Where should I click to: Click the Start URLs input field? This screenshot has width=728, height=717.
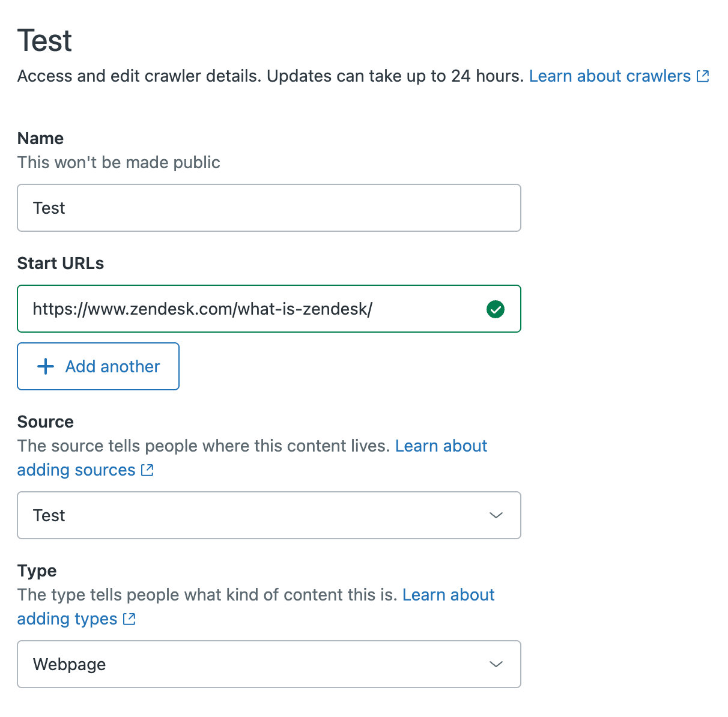coord(252,309)
